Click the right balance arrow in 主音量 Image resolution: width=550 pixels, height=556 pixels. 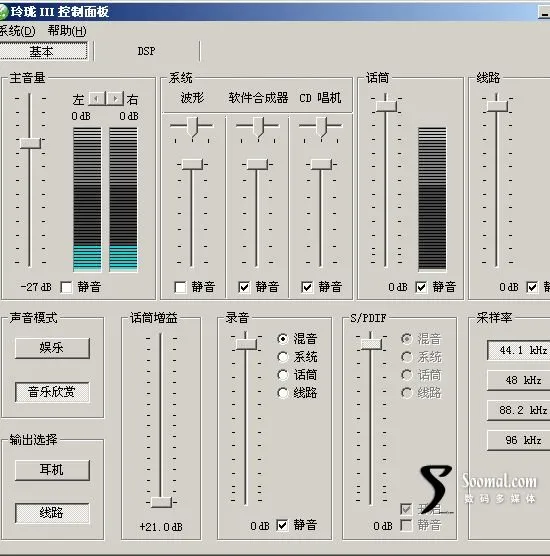click(x=115, y=99)
